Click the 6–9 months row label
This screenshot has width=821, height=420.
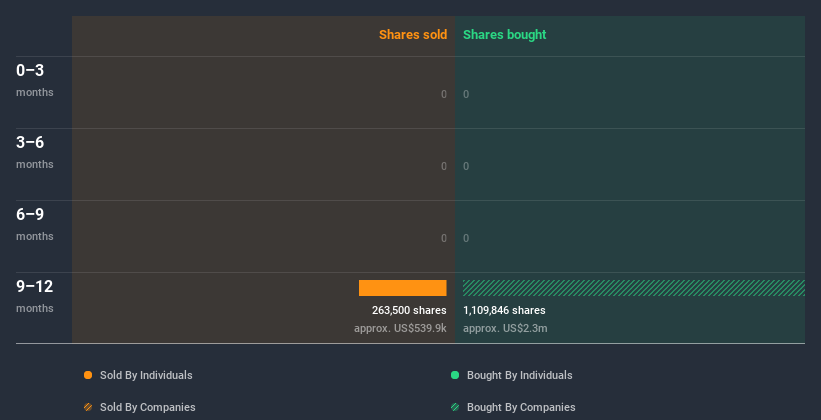tap(35, 224)
